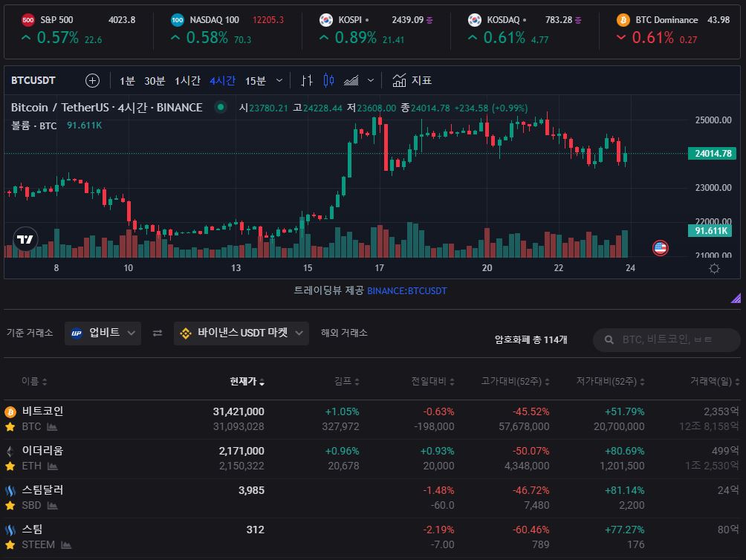Expand the timeframe dropdown chevron after 15분
The image size is (746, 560).
click(x=279, y=81)
